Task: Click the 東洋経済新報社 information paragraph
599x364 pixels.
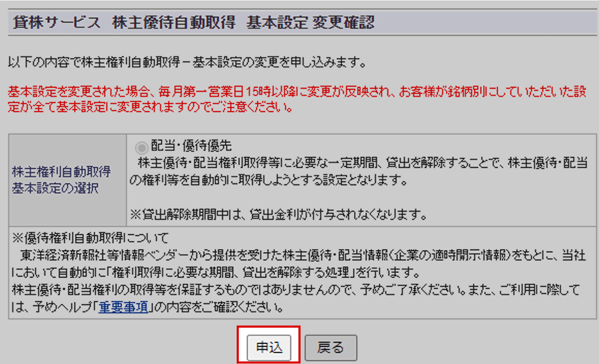Action: pyautogui.click(x=299, y=264)
